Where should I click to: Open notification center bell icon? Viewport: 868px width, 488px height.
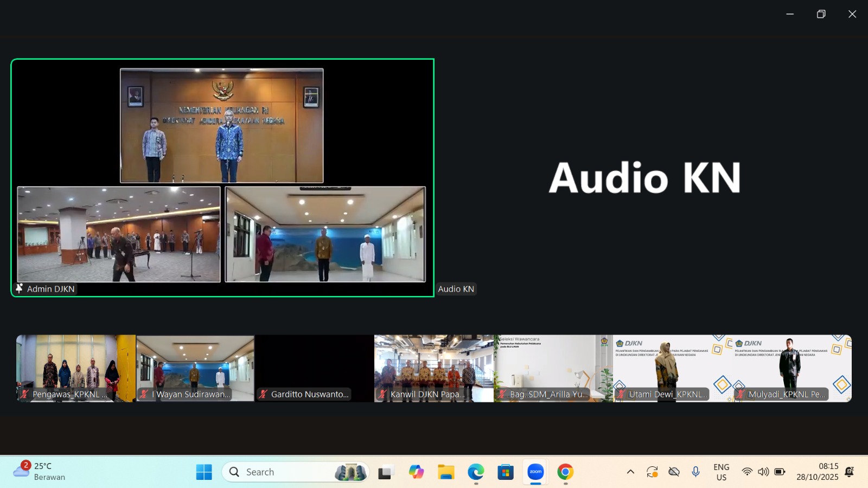850,472
